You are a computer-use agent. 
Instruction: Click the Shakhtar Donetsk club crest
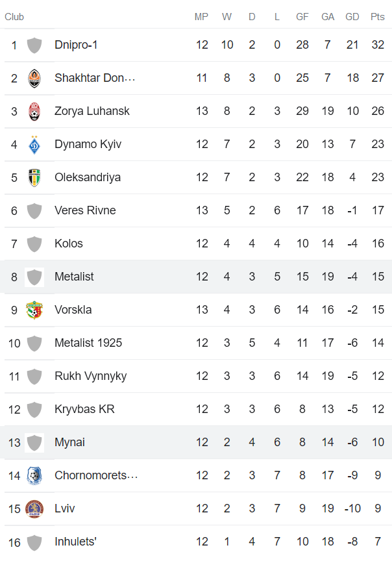coord(34,78)
